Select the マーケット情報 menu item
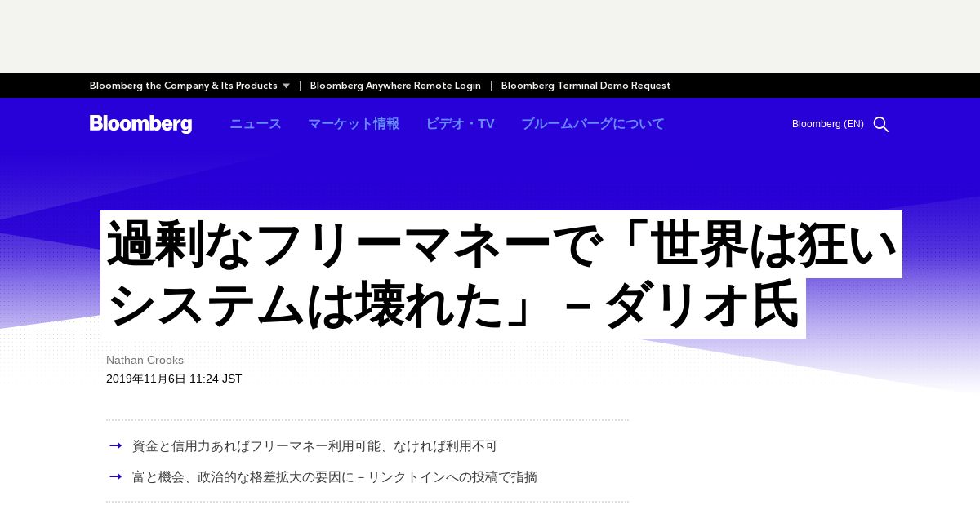Image resolution: width=980 pixels, height=514 pixels. [x=354, y=124]
